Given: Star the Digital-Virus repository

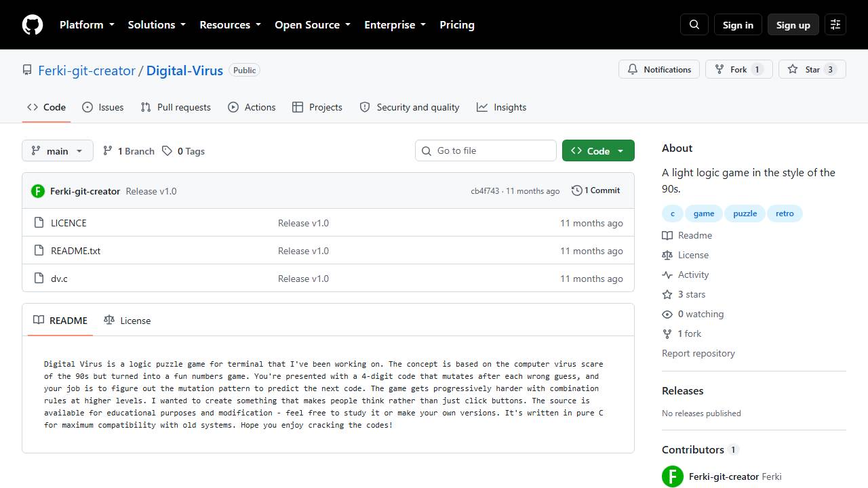Looking at the screenshot, I should [x=812, y=69].
